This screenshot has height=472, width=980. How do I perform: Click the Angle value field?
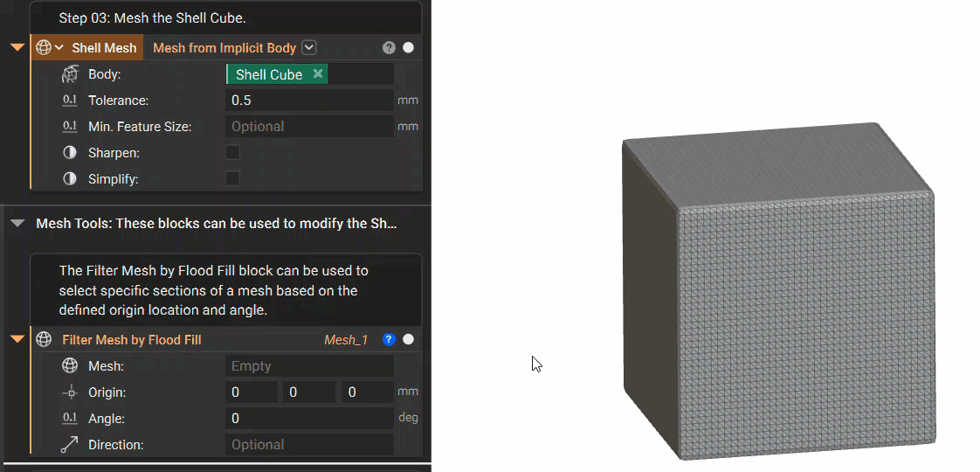click(x=309, y=418)
